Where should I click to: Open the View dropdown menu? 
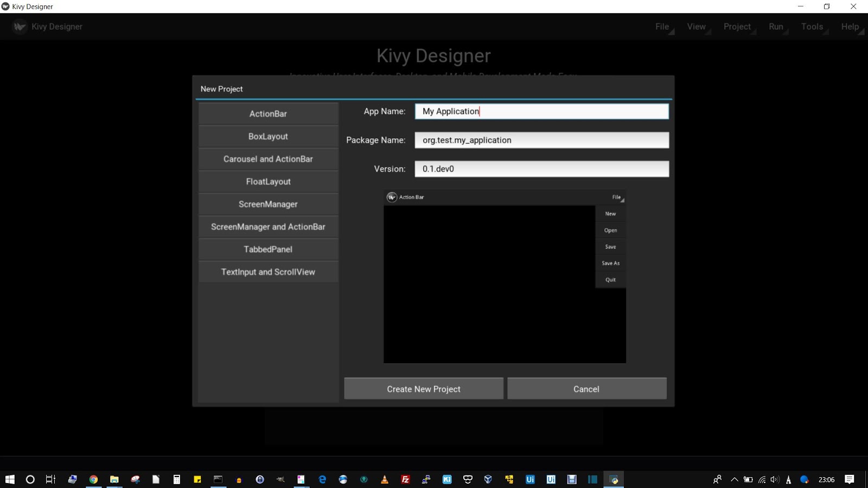(696, 26)
